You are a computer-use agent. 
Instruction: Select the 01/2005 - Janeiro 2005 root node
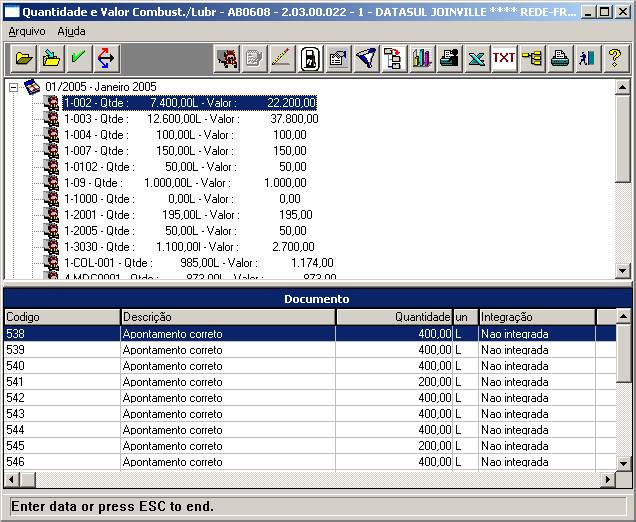pyautogui.click(x=101, y=87)
